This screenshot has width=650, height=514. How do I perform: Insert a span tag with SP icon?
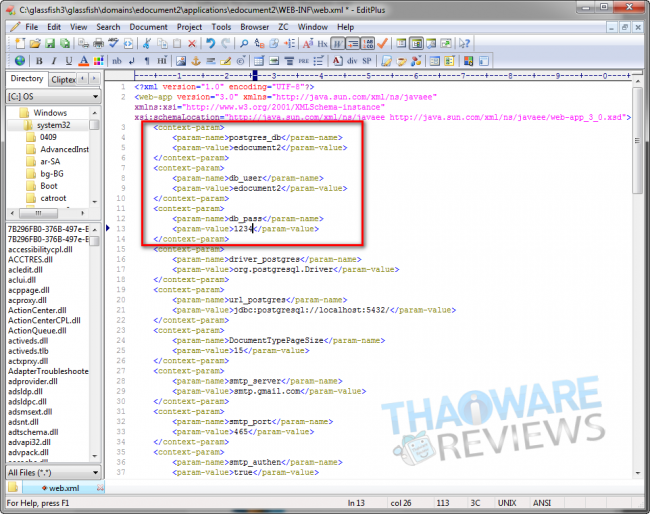click(x=367, y=61)
